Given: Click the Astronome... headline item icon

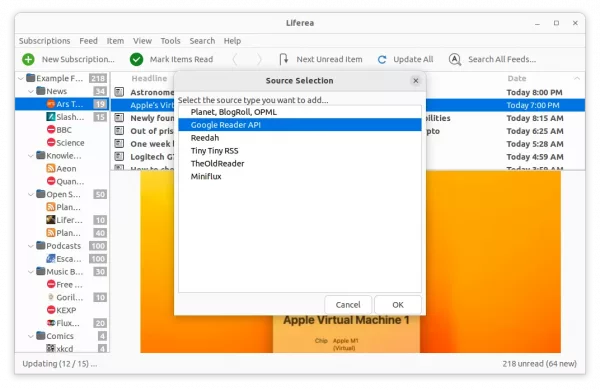Looking at the screenshot, I should point(119,92).
